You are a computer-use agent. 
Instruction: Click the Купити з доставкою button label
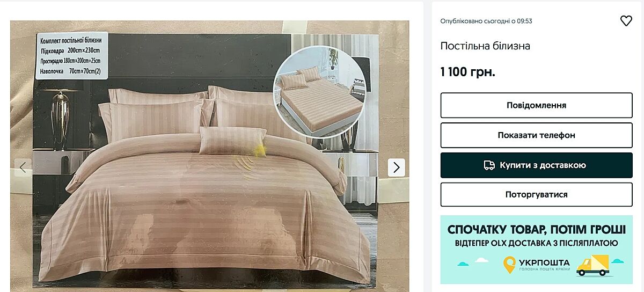click(x=543, y=165)
